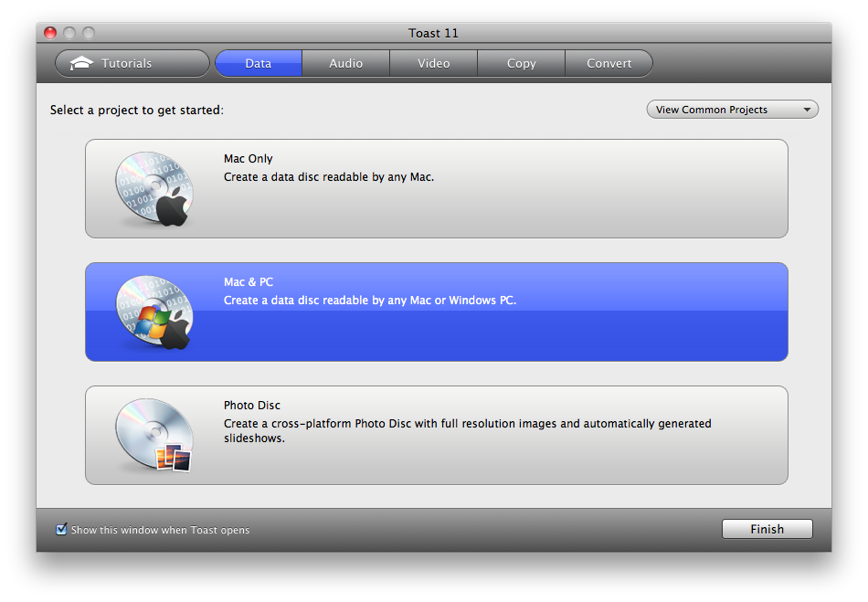Select the Mac & PC project title
The image size is (868, 602).
pos(248,282)
